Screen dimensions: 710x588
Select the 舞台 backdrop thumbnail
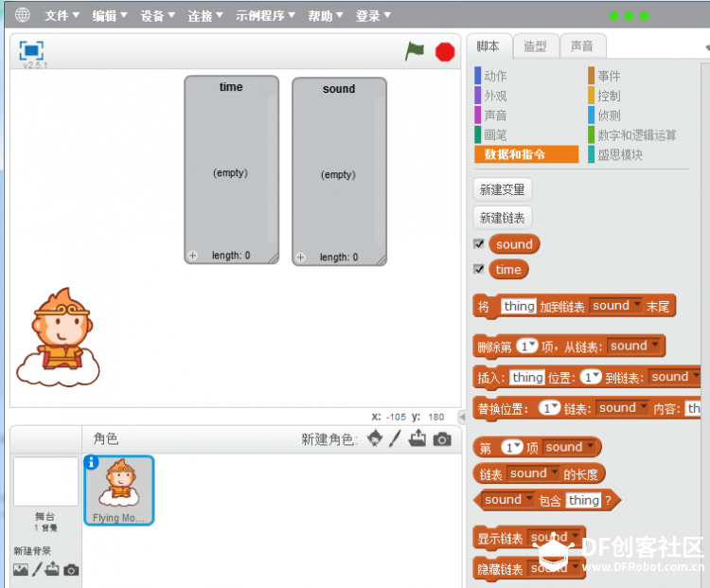tap(45, 481)
